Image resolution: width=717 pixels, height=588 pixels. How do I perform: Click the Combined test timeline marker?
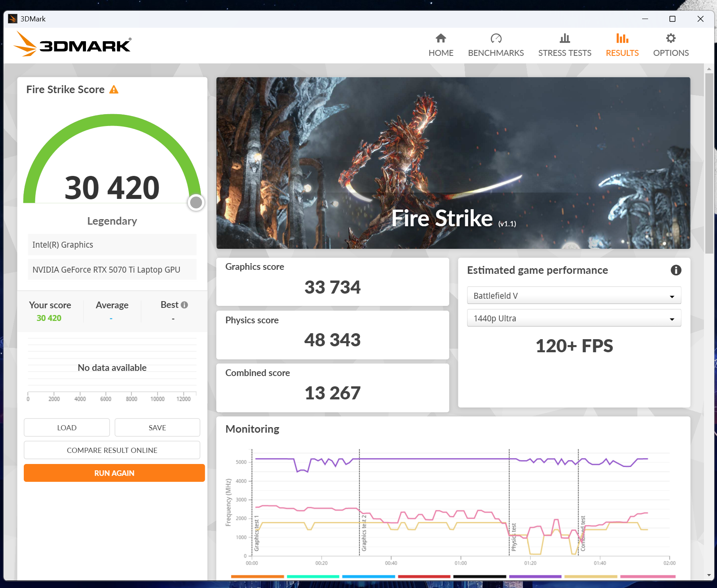click(583, 533)
